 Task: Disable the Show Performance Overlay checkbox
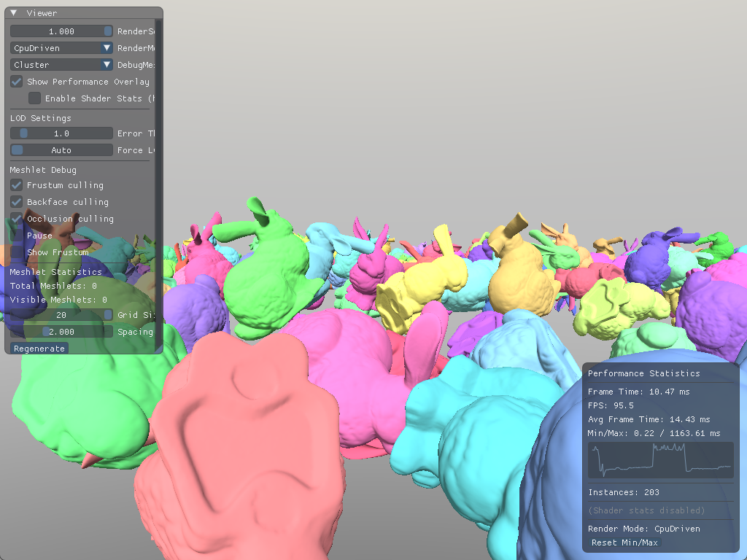click(16, 82)
